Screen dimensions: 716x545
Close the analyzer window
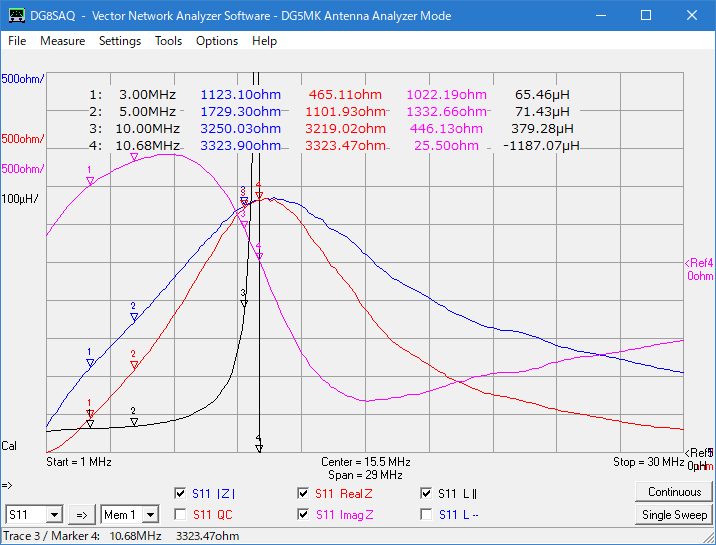[x=691, y=16]
